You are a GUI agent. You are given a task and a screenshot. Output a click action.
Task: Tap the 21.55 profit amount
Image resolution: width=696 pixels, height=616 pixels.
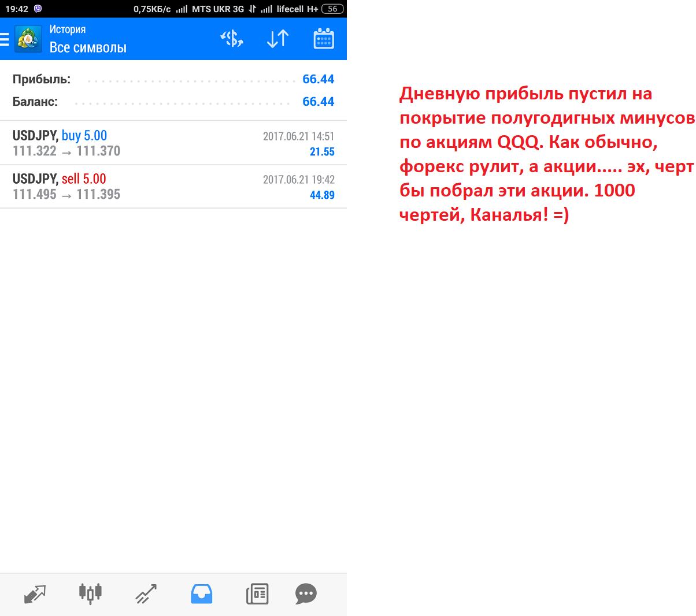click(x=322, y=152)
